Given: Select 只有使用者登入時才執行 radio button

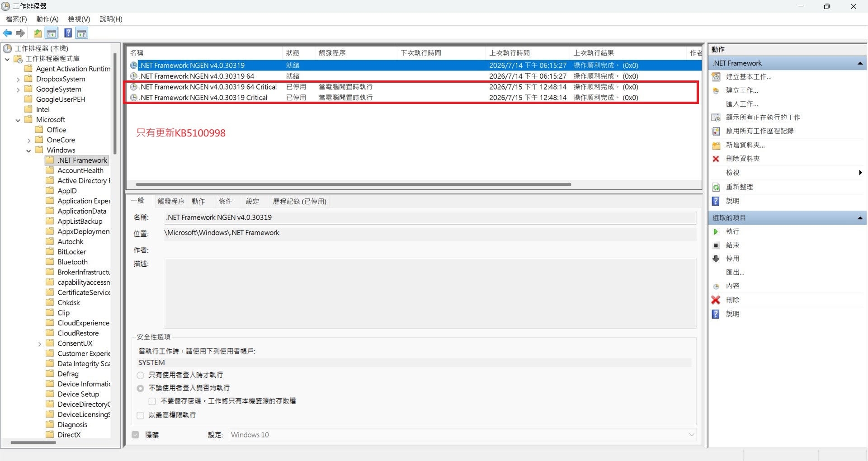Looking at the screenshot, I should pos(141,375).
